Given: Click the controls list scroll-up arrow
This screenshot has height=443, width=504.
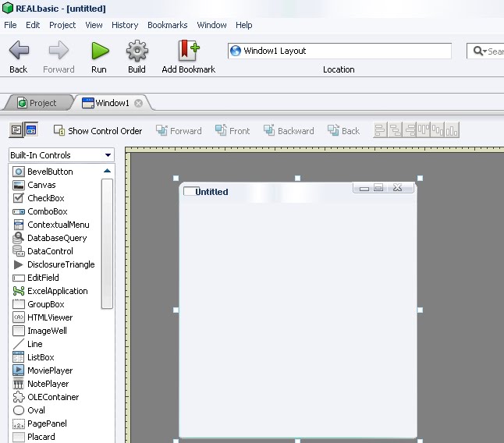Looking at the screenshot, I should coord(107,171).
